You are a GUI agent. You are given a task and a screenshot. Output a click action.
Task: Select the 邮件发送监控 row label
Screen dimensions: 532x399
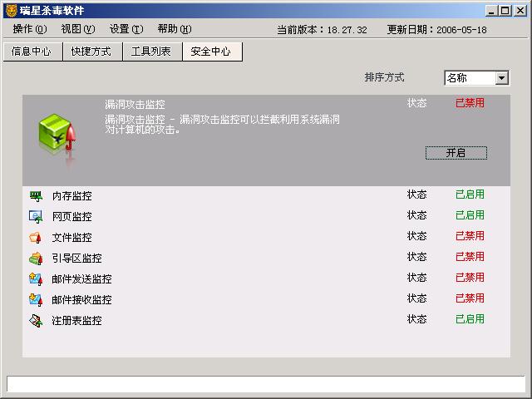pyautogui.click(x=81, y=279)
